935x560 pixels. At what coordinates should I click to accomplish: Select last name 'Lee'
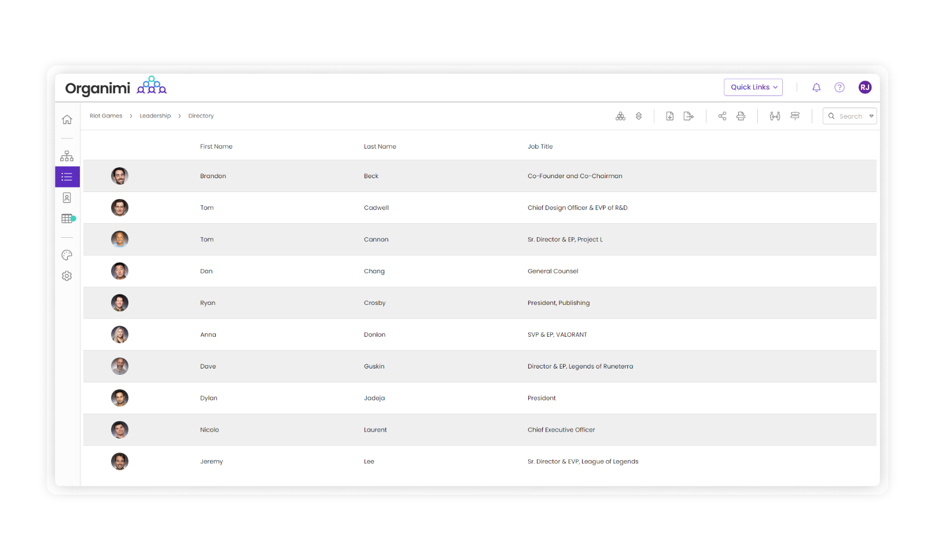(x=369, y=462)
